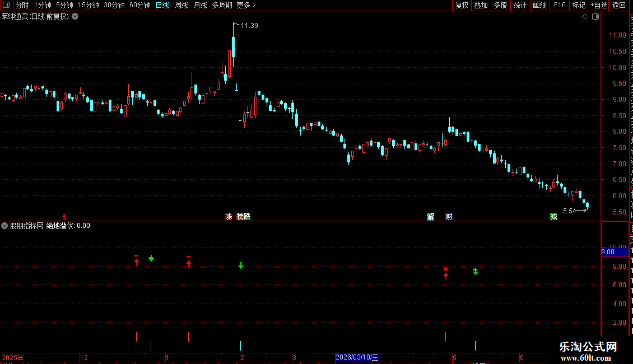Activate the 画线 drawing tools

pos(539,5)
